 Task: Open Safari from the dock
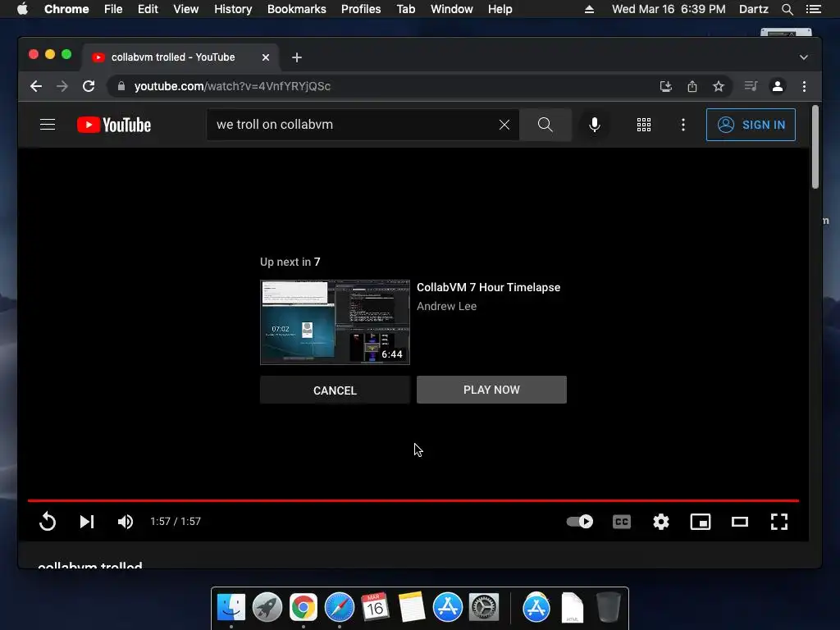coord(339,608)
